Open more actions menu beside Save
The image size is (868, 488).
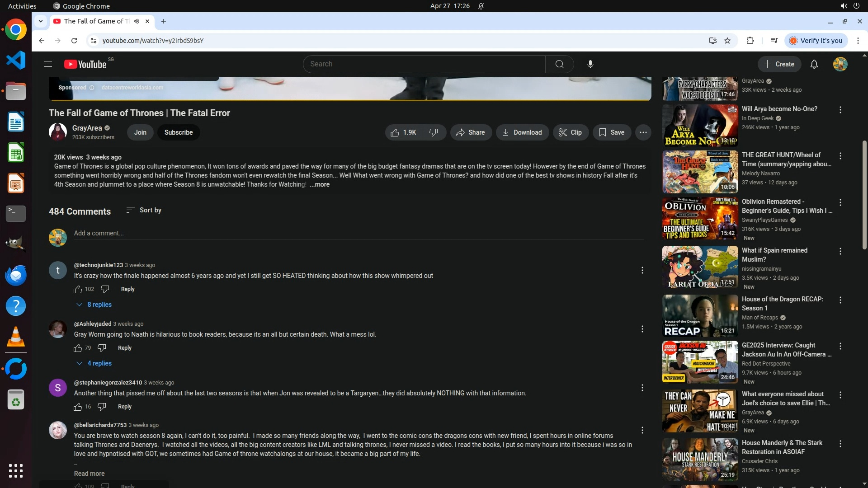point(643,132)
